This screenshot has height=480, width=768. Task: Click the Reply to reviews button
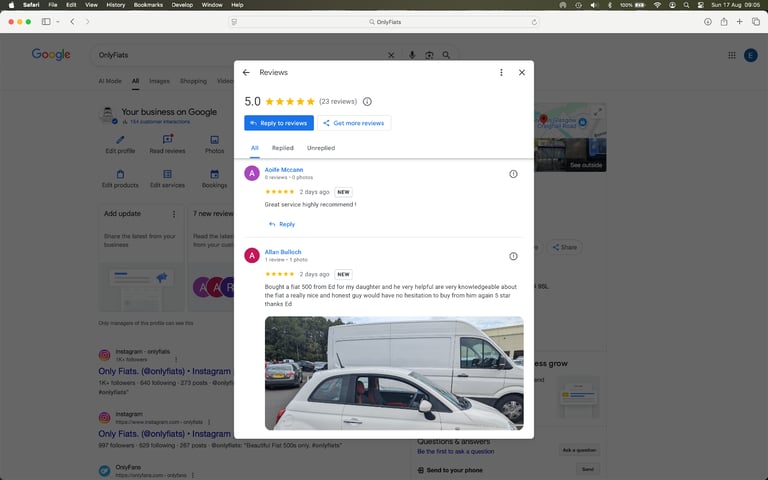coord(279,123)
